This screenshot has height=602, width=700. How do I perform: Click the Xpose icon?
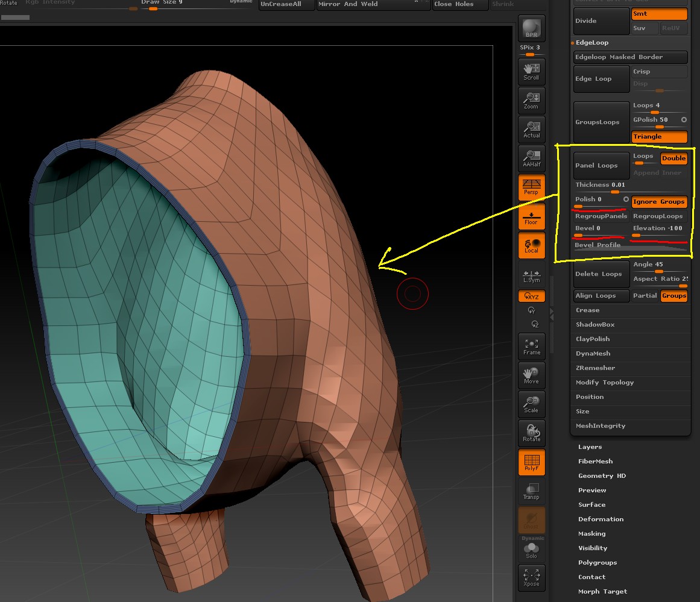tap(531, 578)
